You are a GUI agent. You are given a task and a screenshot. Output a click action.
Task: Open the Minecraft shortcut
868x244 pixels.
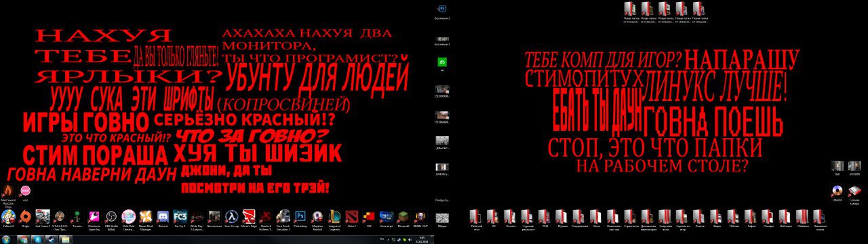[403, 218]
